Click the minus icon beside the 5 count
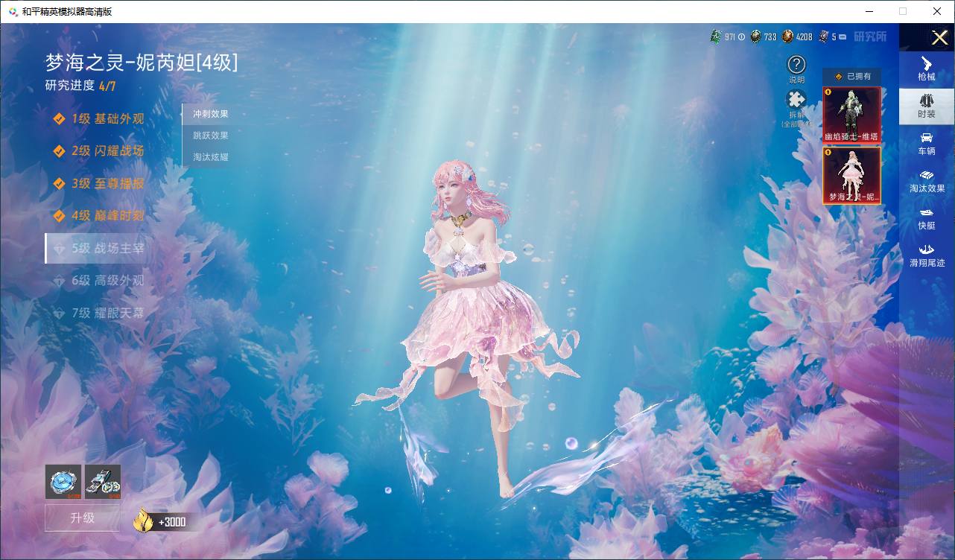955x560 pixels. click(843, 36)
